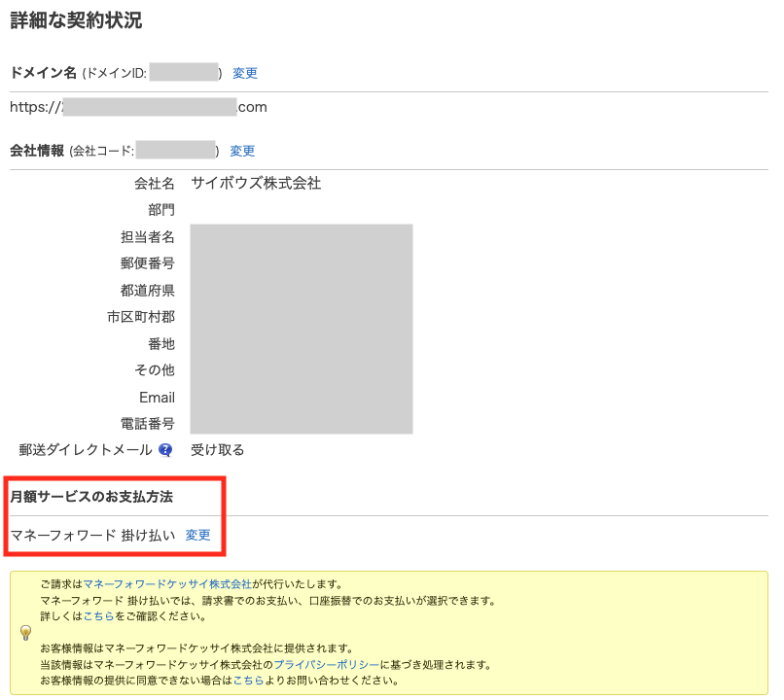Select the サイボウズ株式会社 company name value
Viewport: 784px width, 700px height.
[x=256, y=183]
